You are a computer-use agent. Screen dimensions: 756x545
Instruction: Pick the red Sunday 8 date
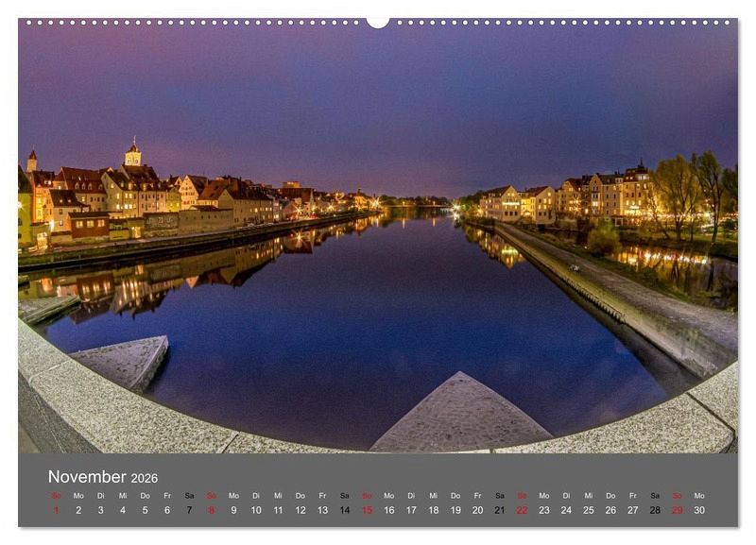click(x=212, y=510)
